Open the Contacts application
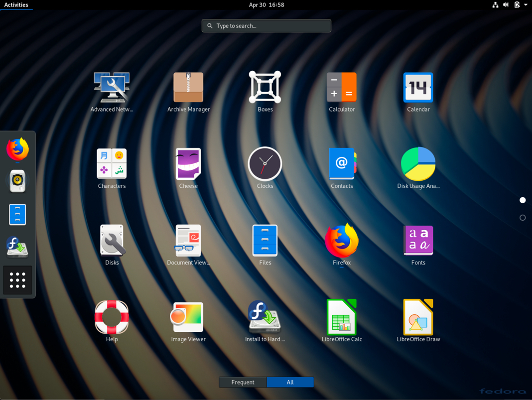 tap(342, 163)
